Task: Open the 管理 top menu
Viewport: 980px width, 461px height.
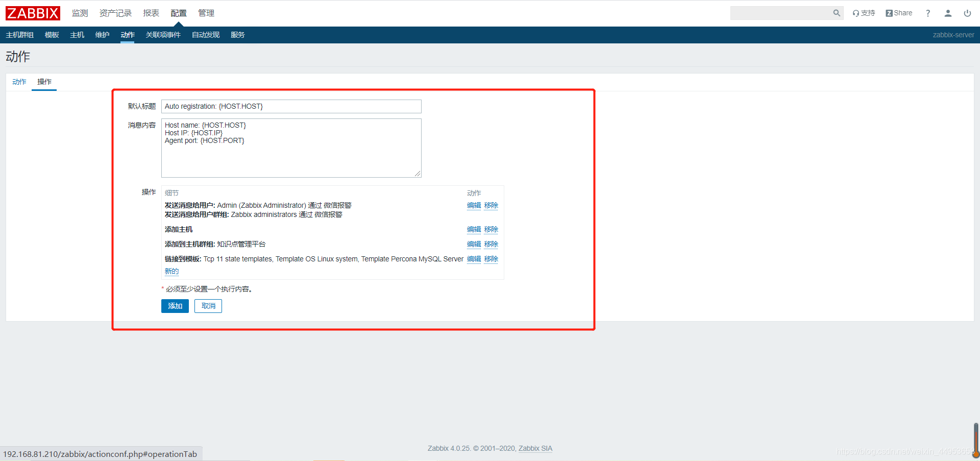Action: [x=206, y=13]
